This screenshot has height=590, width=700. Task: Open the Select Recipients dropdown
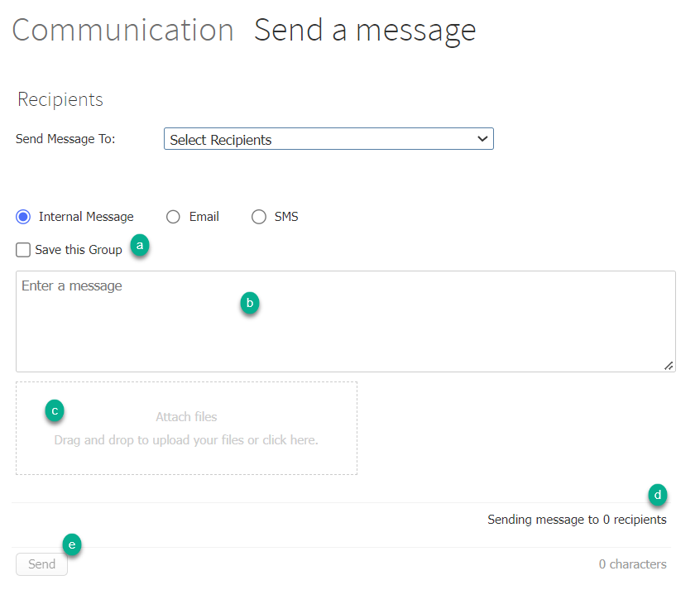(x=328, y=138)
